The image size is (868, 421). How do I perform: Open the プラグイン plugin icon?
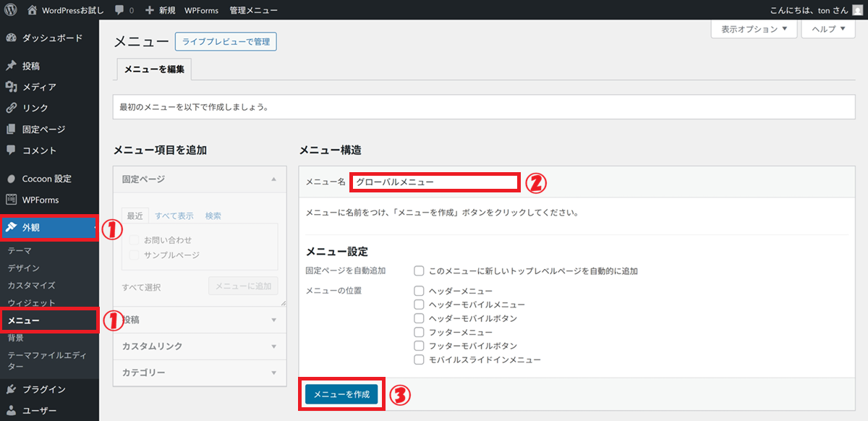pyautogui.click(x=11, y=389)
